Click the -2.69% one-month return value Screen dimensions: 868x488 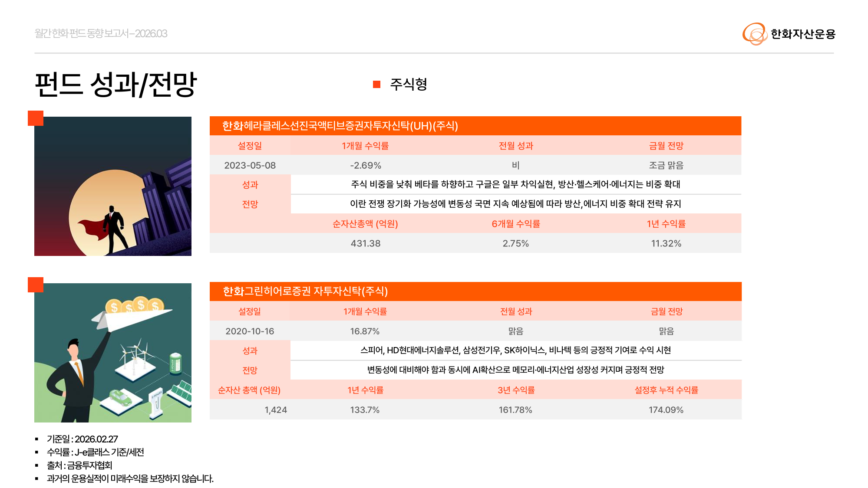365,165
